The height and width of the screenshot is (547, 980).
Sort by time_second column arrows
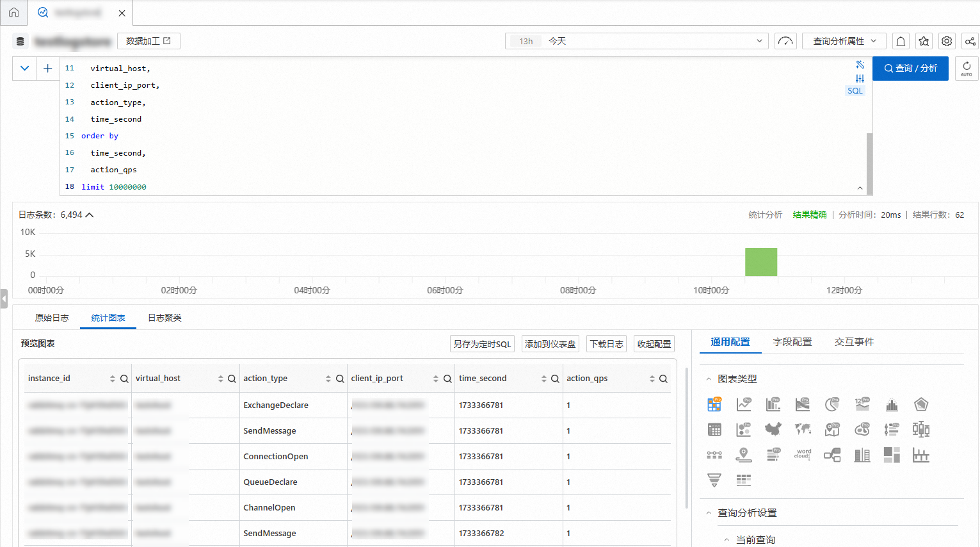click(x=544, y=379)
